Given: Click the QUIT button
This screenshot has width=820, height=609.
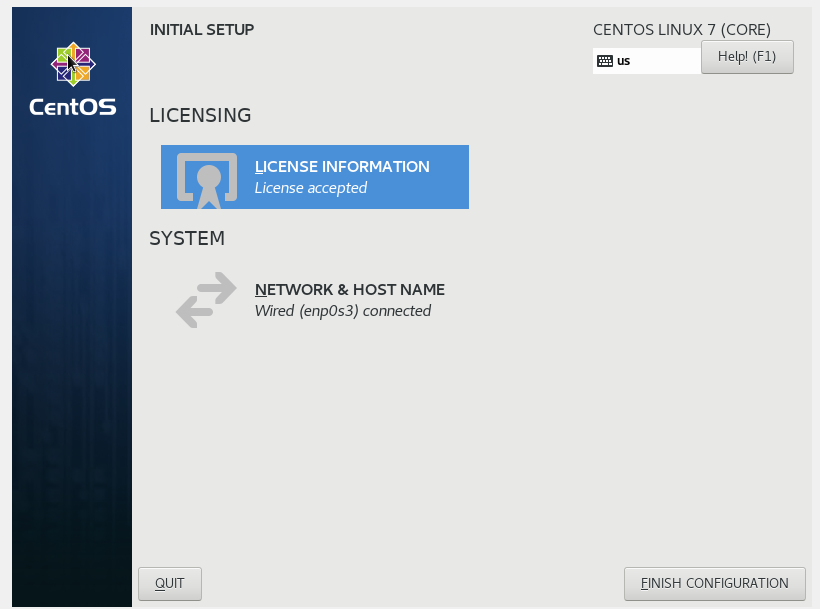Looking at the screenshot, I should (x=170, y=583).
